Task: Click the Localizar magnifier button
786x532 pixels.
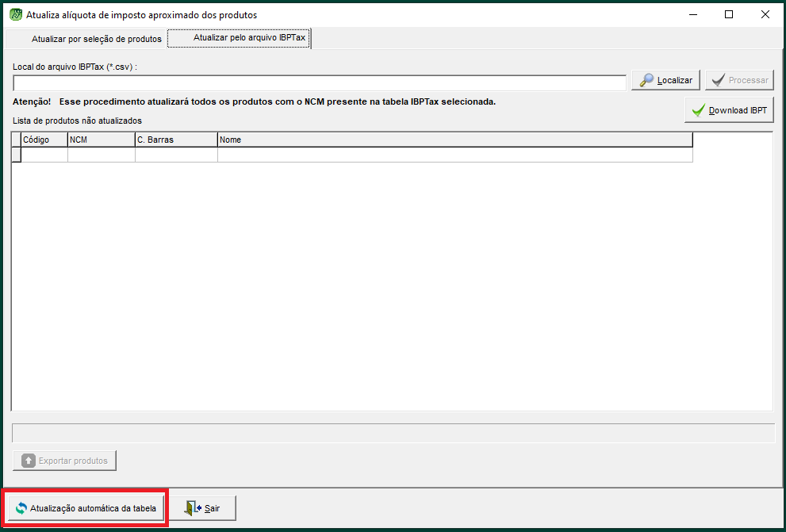Action: (665, 80)
